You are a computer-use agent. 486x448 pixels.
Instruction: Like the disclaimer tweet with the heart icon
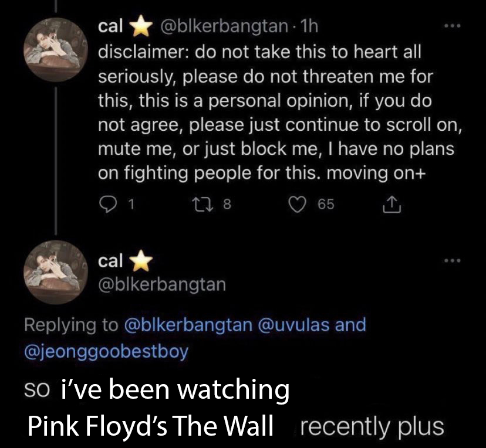(300, 204)
